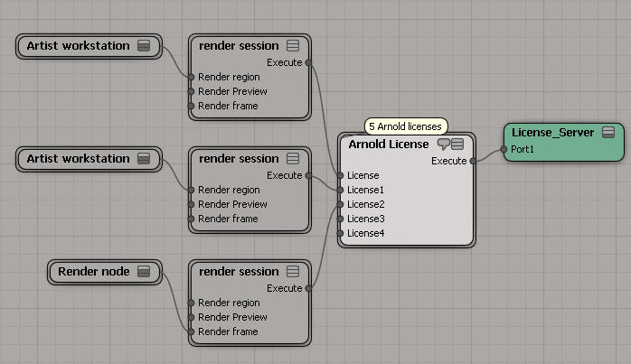Select the License2 entry in Arnold License
The height and width of the screenshot is (364, 631).
click(x=366, y=204)
